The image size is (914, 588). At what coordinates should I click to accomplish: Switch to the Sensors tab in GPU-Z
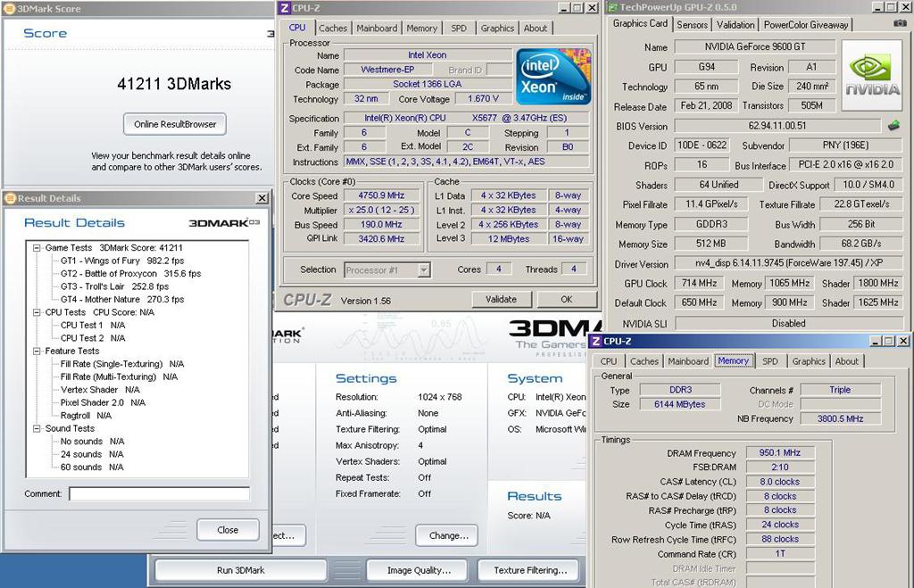[692, 24]
